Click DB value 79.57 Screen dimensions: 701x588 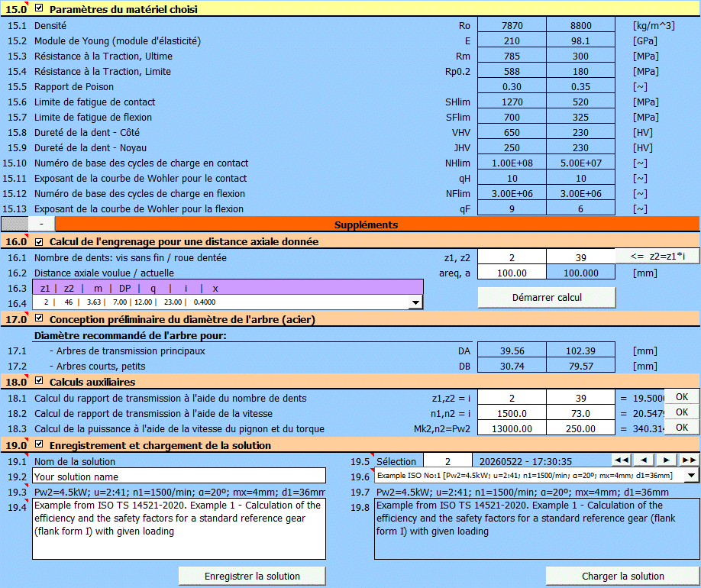(581, 366)
